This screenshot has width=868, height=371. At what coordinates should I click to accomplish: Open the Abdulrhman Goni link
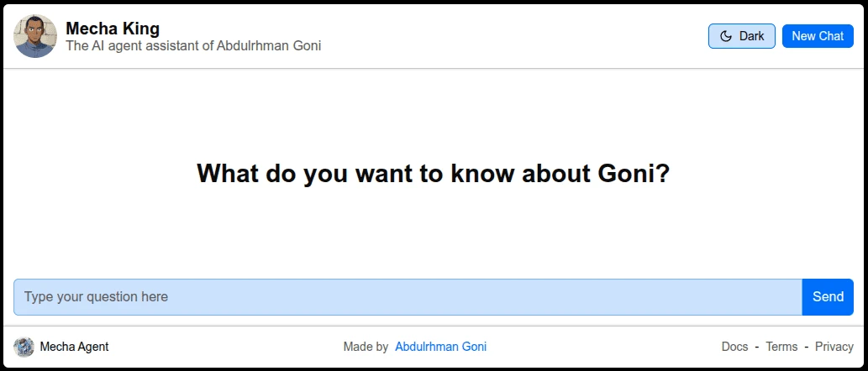click(x=440, y=347)
